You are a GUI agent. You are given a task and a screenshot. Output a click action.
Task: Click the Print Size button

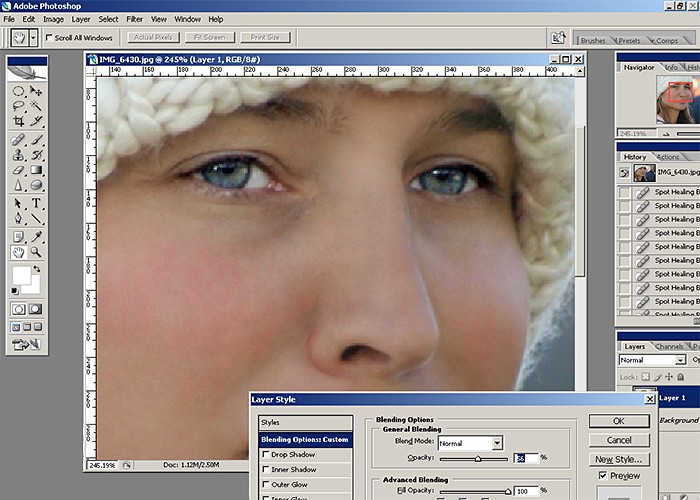click(x=265, y=38)
